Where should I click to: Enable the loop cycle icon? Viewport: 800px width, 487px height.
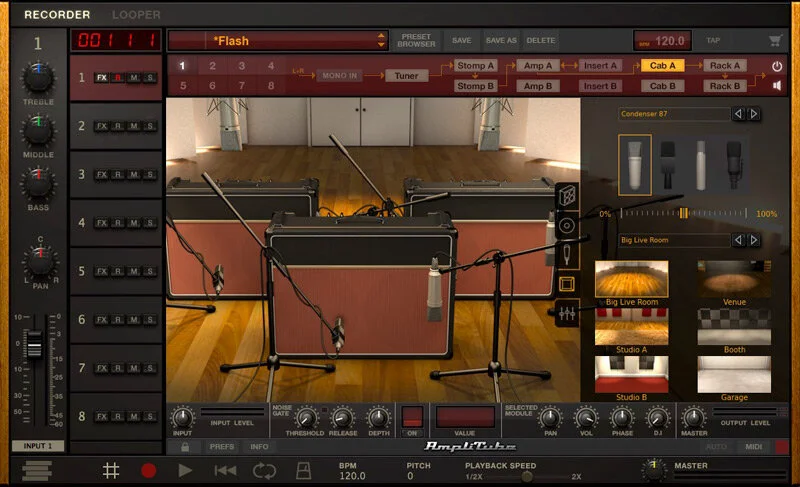pyautogui.click(x=264, y=470)
